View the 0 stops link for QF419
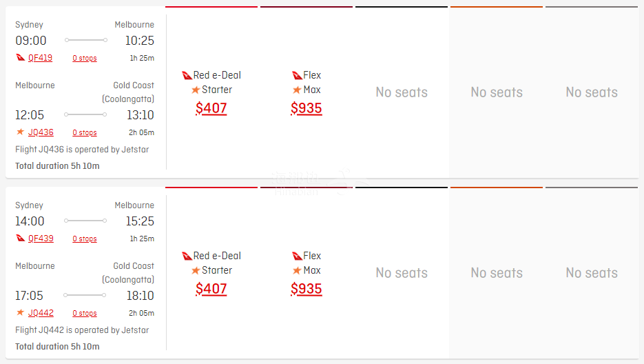Screen dimensions: 644x364 85,59
